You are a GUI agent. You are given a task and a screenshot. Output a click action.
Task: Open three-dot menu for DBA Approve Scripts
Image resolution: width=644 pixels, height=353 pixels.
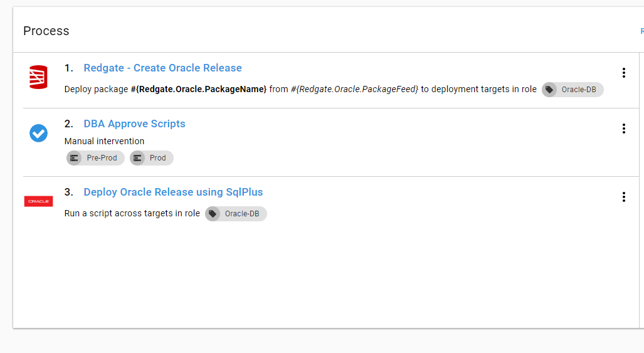623,129
